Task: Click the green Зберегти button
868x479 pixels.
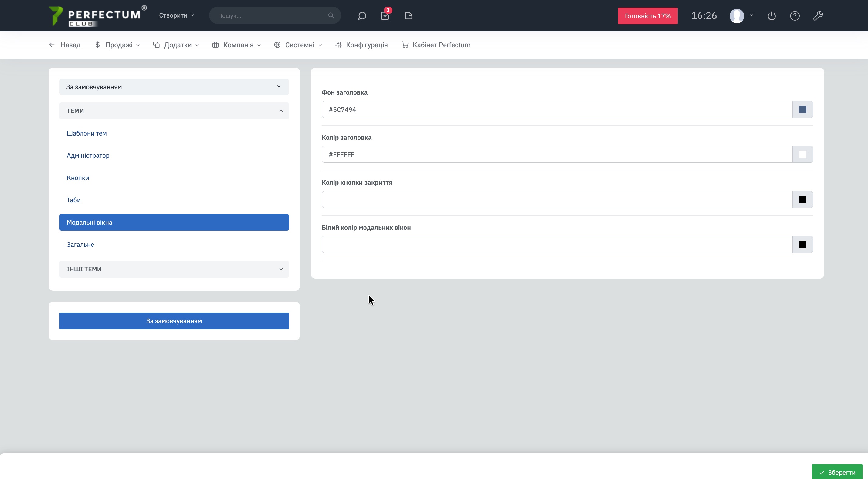Action: pos(837,472)
